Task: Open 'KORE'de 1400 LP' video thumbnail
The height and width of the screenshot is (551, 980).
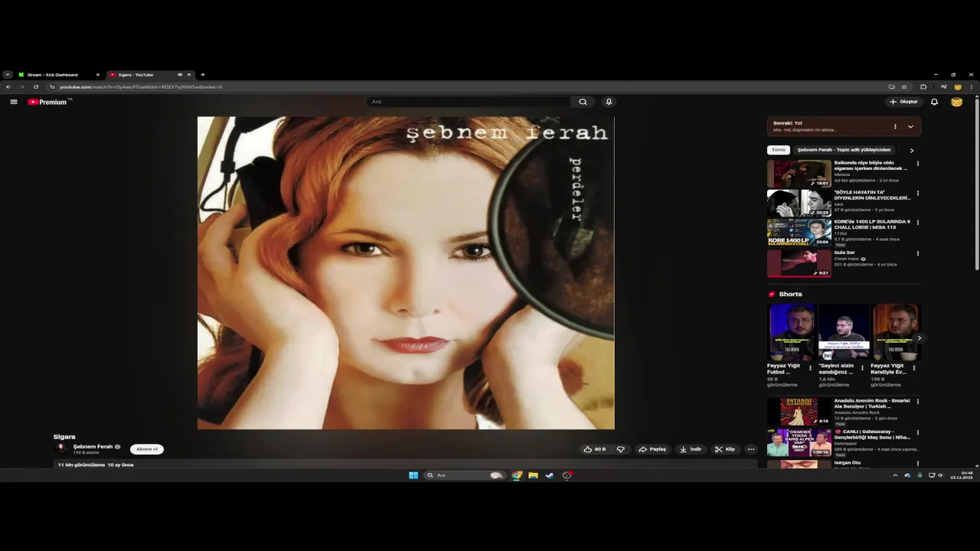Action: [x=799, y=233]
